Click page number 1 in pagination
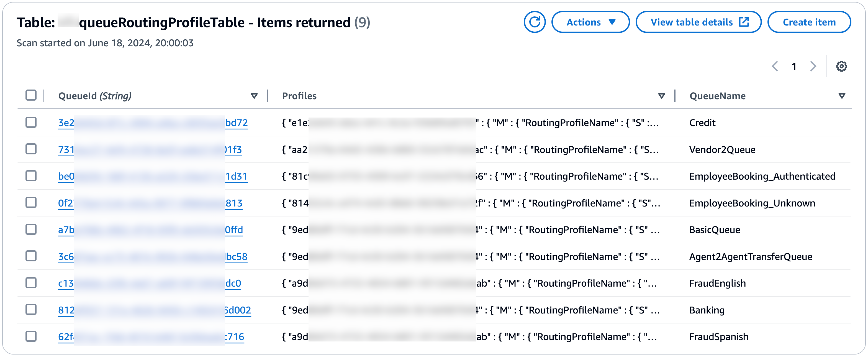 794,67
